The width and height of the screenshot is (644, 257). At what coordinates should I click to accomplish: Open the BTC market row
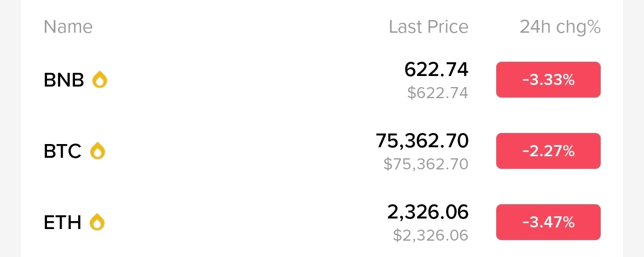pos(322,151)
